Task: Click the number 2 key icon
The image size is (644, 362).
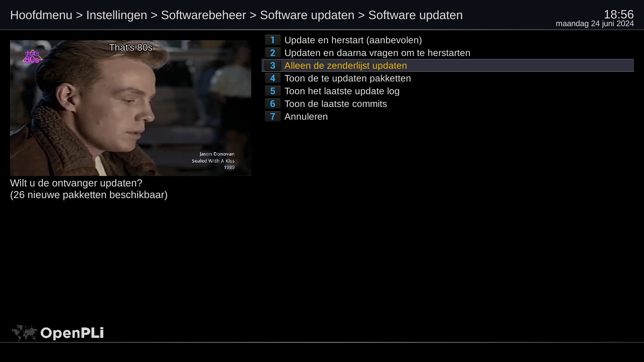Action: coord(272,53)
